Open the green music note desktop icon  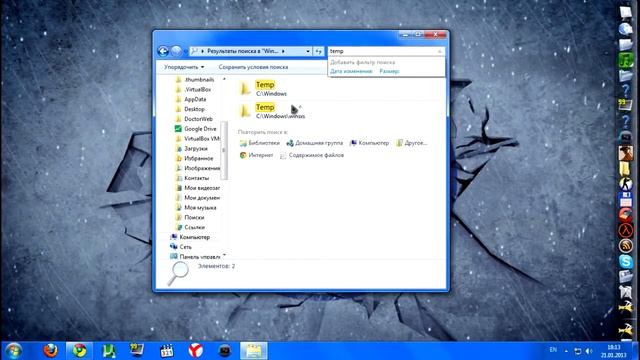tap(626, 60)
